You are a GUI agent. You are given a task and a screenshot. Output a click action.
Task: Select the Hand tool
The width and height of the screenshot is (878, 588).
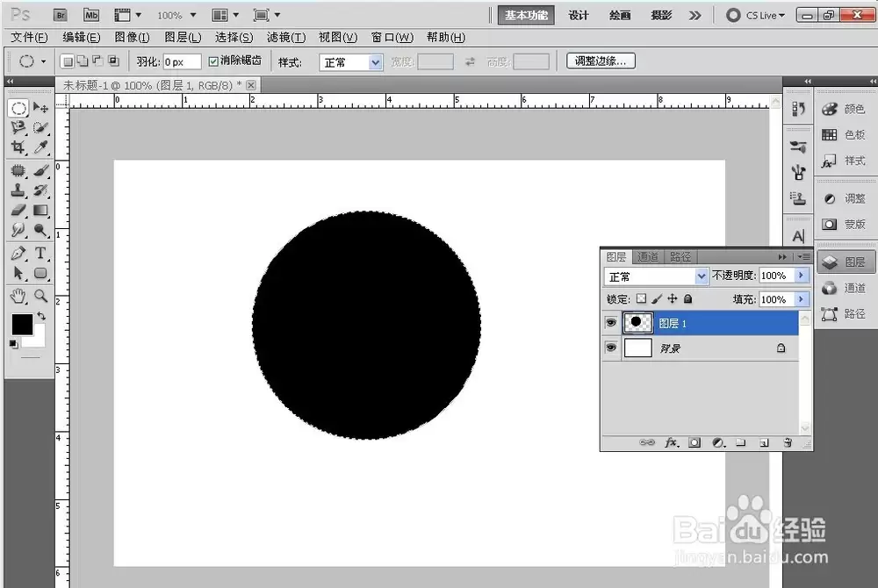[x=18, y=296]
